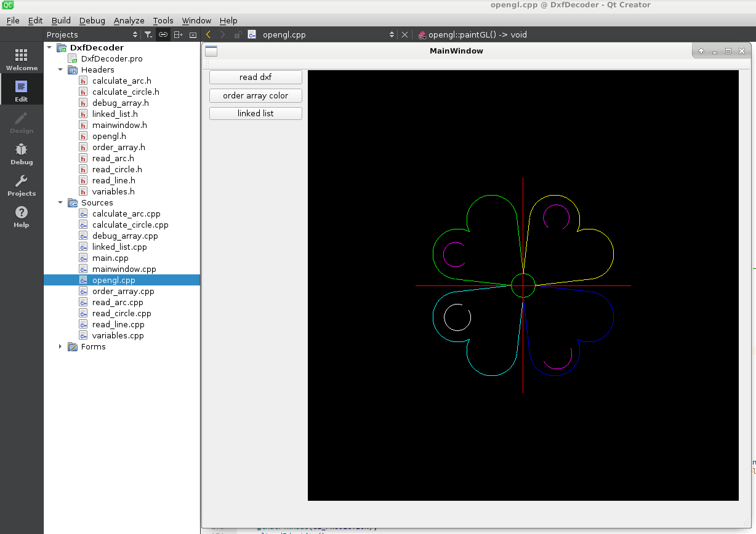Select debug_array.cpp source file
The height and width of the screenshot is (534, 756).
[125, 236]
